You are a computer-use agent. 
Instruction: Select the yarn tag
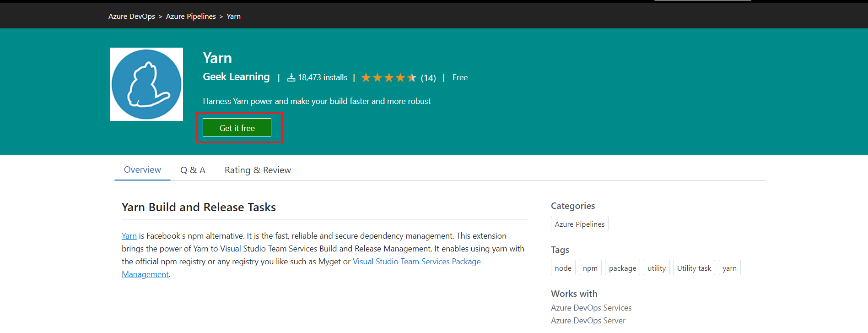(729, 268)
